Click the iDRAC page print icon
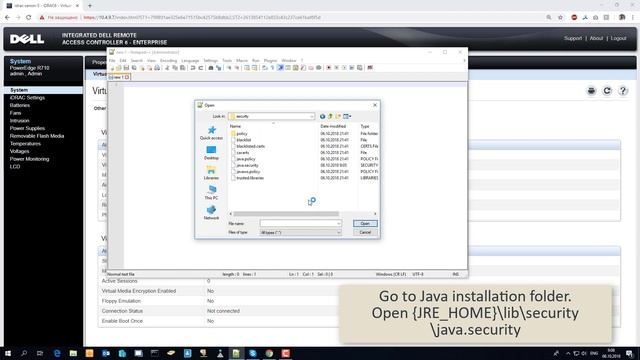The image size is (640, 360). click(591, 91)
